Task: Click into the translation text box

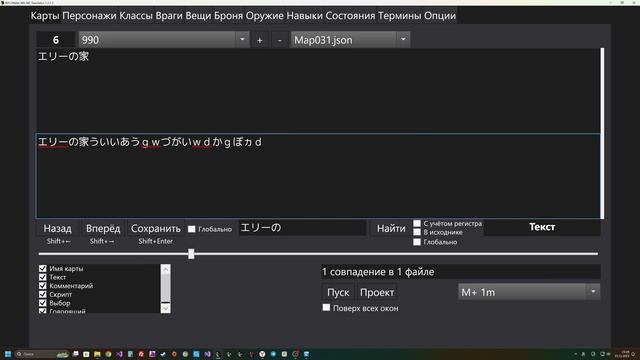Action: [x=318, y=176]
